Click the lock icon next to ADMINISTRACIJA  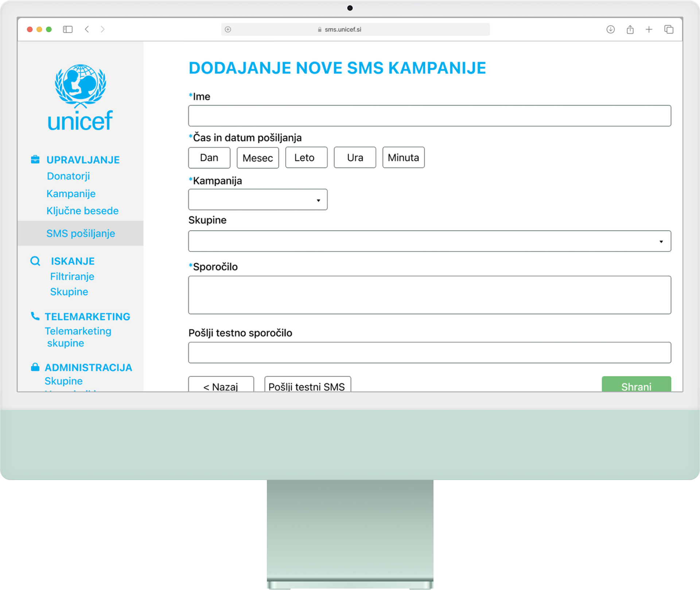point(35,367)
